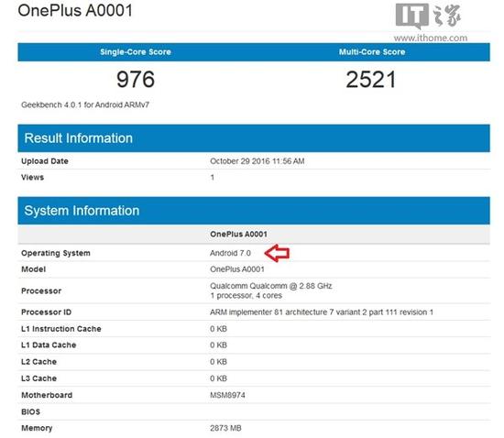Image resolution: width=504 pixels, height=438 pixels.
Task: Select the Single-Core Score header
Action: point(136,51)
